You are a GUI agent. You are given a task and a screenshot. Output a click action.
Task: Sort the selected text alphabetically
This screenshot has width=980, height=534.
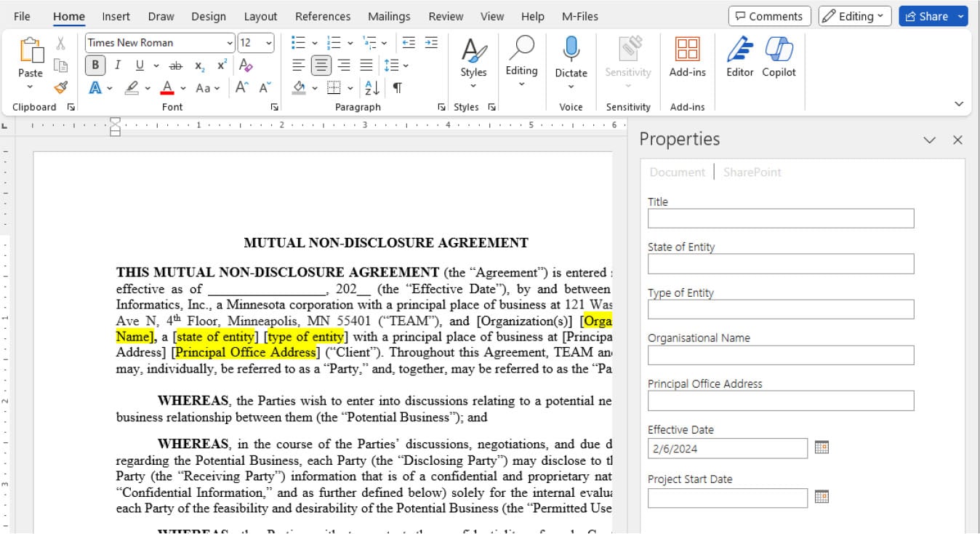(372, 87)
